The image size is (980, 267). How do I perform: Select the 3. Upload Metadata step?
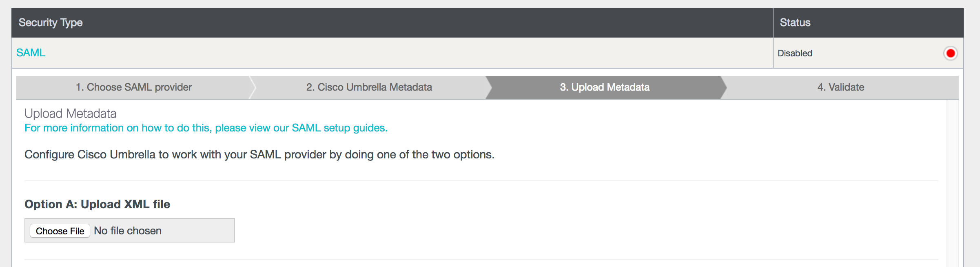click(604, 87)
